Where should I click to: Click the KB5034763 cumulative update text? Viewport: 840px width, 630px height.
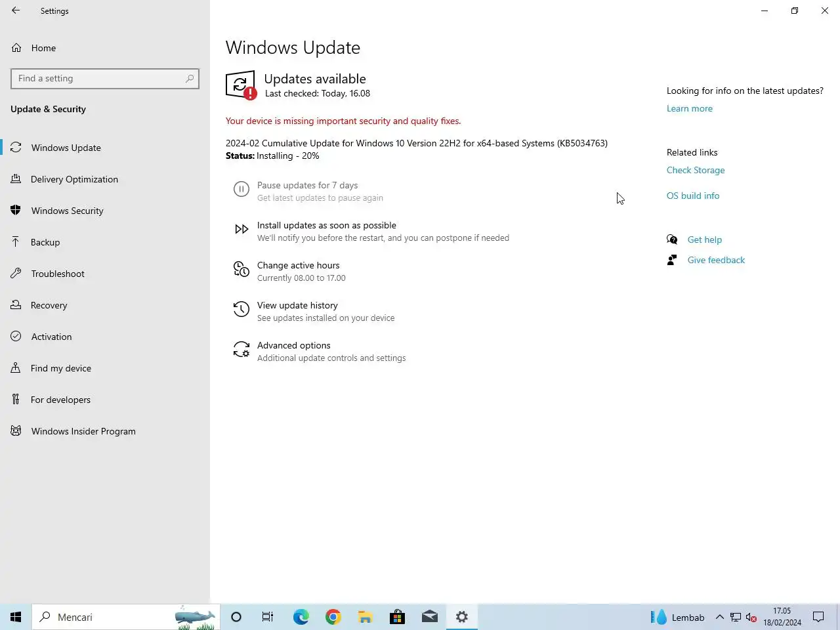pos(417,143)
